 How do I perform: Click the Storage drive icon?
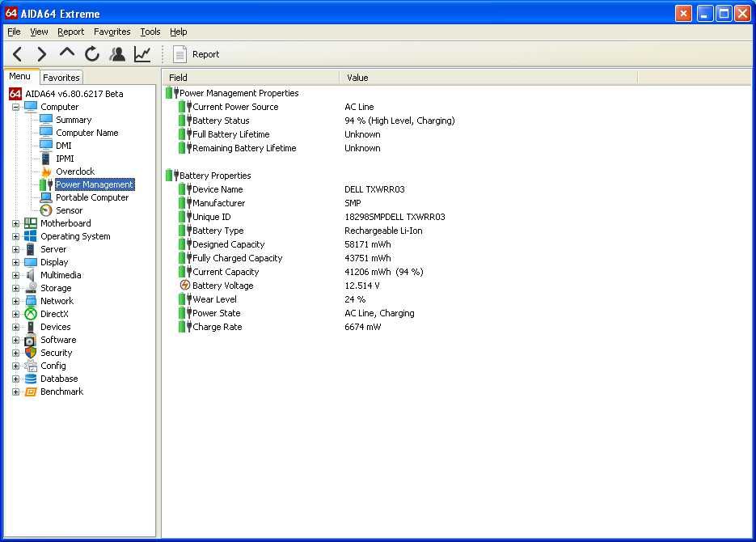[x=31, y=288]
